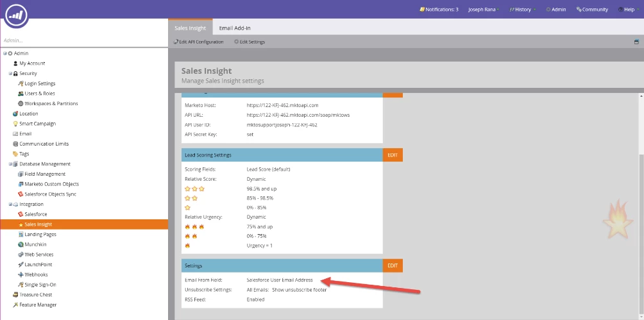
Task: Collapse the Admin root tree node
Action: (5, 53)
